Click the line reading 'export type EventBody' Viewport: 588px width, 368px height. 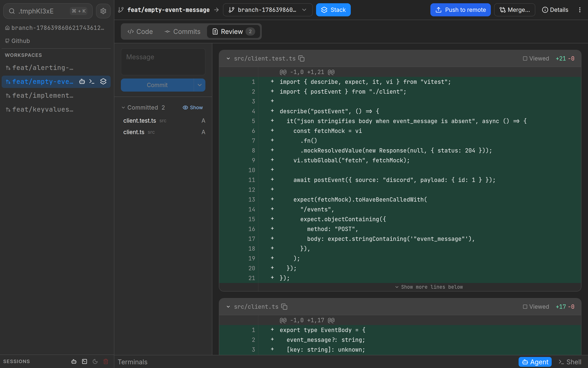(x=400, y=330)
